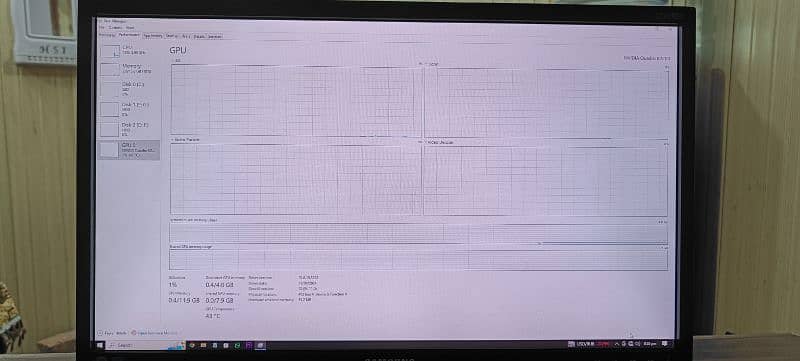Click the 1% utilization value
The image size is (800, 361).
click(x=173, y=285)
